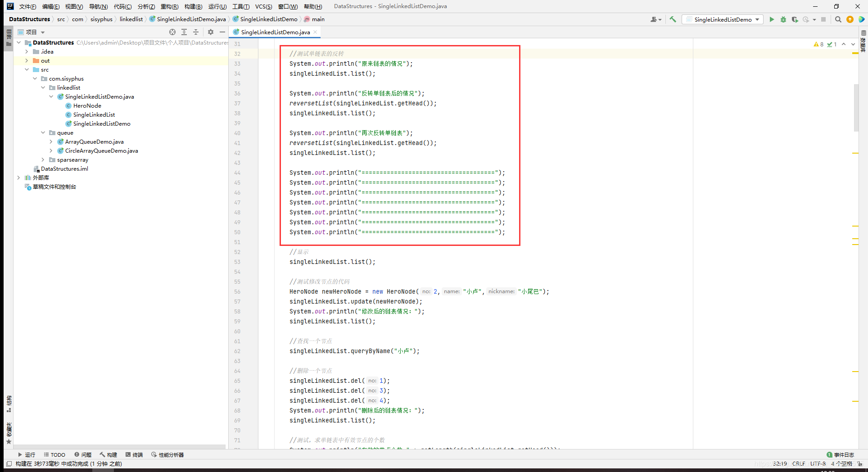Click line 37 reversetList call
Image resolution: width=868 pixels, height=472 pixels.
363,104
